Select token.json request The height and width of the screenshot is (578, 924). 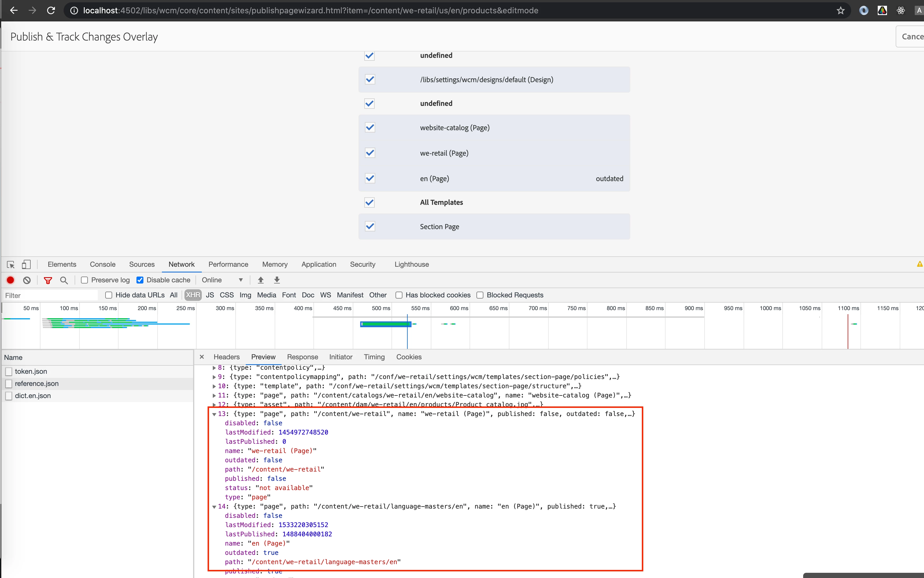pyautogui.click(x=31, y=371)
